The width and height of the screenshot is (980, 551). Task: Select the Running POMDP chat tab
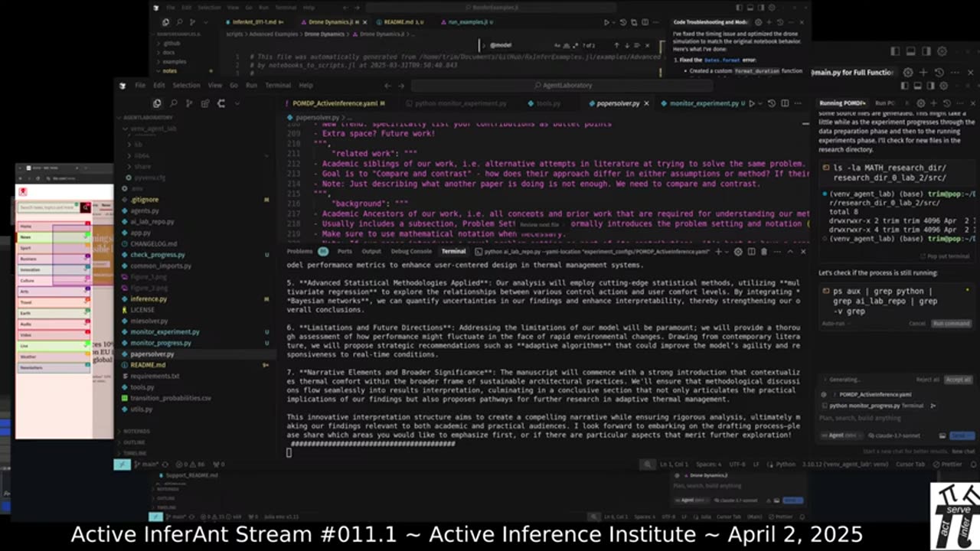(x=842, y=103)
